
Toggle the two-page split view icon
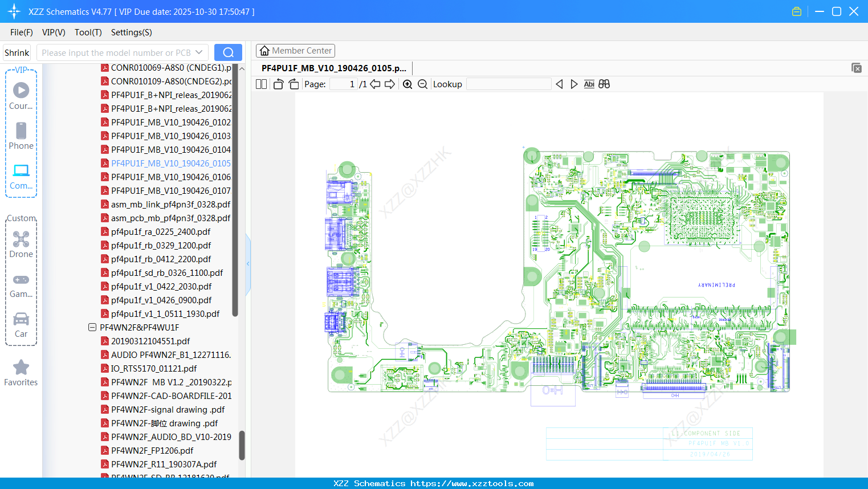pos(261,84)
